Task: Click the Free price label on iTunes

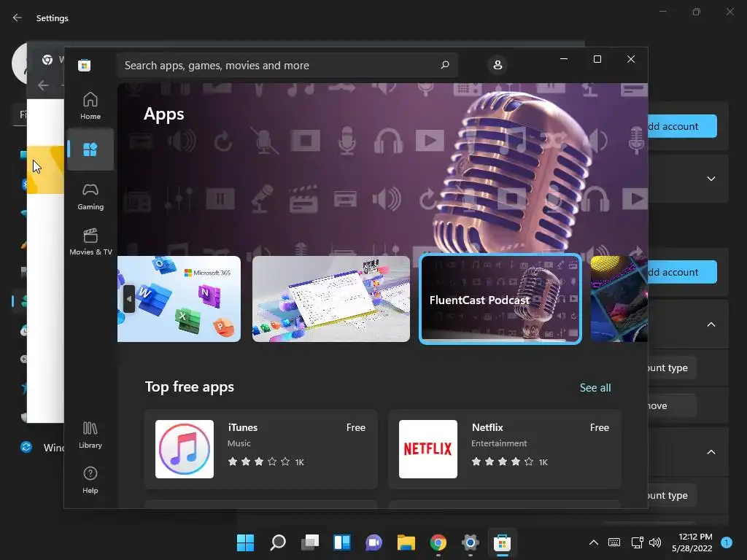Action: [x=355, y=427]
